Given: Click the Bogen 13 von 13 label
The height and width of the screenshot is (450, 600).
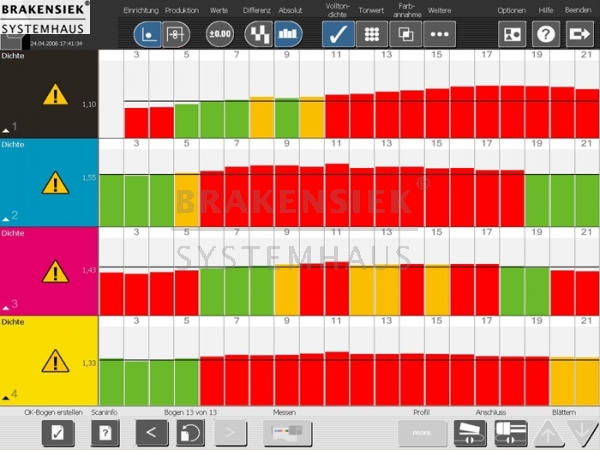Looking at the screenshot, I should pos(190,412).
